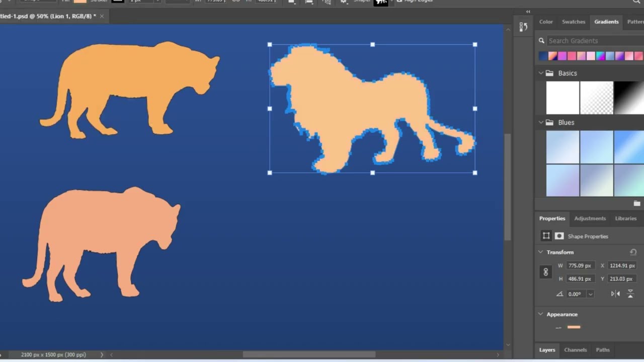
Task: Switch to the Channels tab
Action: coord(576,350)
